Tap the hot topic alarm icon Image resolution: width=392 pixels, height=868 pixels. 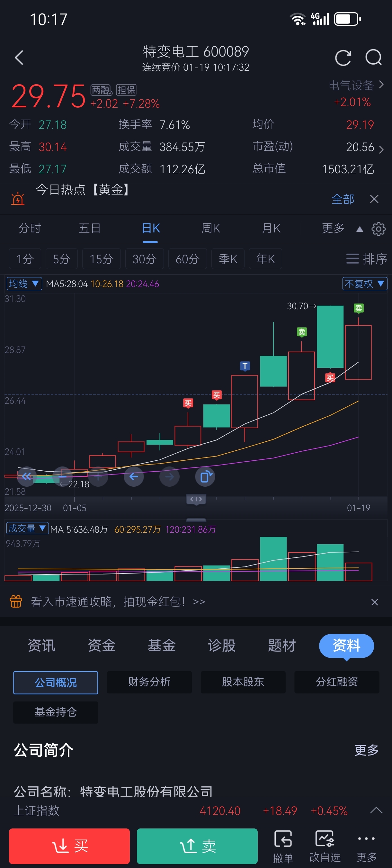pos(18,198)
